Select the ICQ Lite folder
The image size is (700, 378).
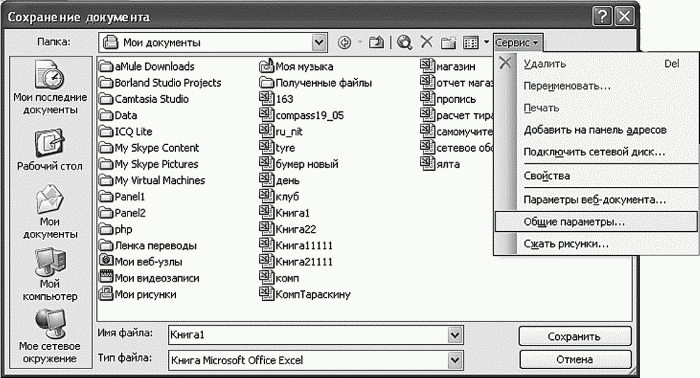pos(126,132)
